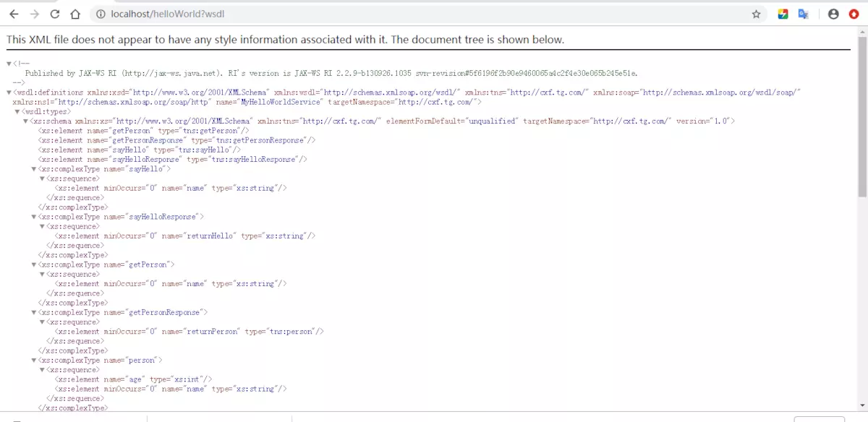This screenshot has width=868, height=422.
Task: Click the browser back arrow
Action: [14, 14]
